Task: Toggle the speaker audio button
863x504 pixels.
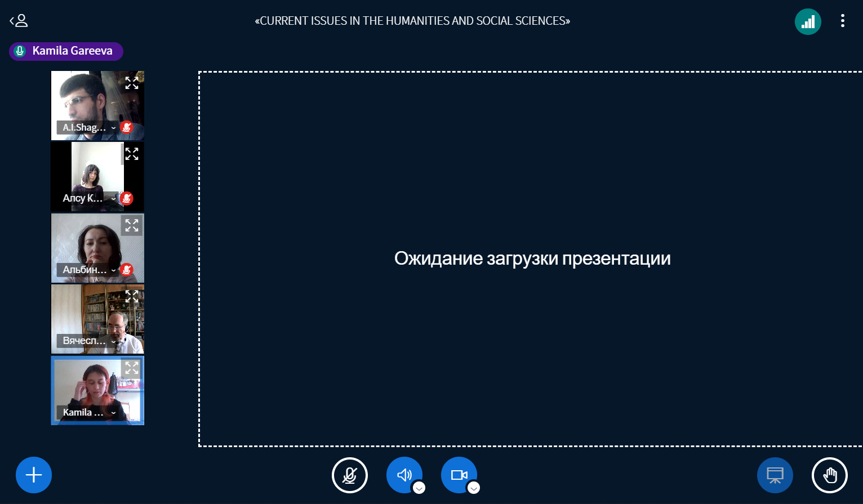Action: [403, 475]
